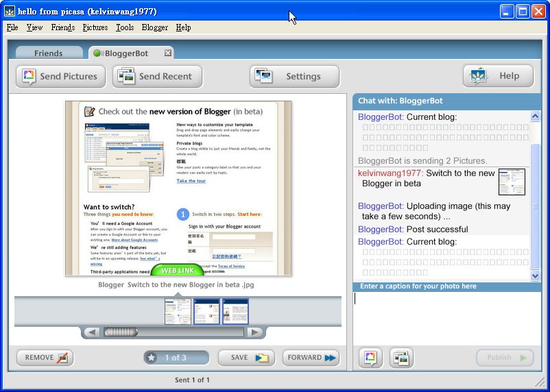This screenshot has height=392, width=550.
Task: Maximize the Hello window
Action: click(523, 12)
